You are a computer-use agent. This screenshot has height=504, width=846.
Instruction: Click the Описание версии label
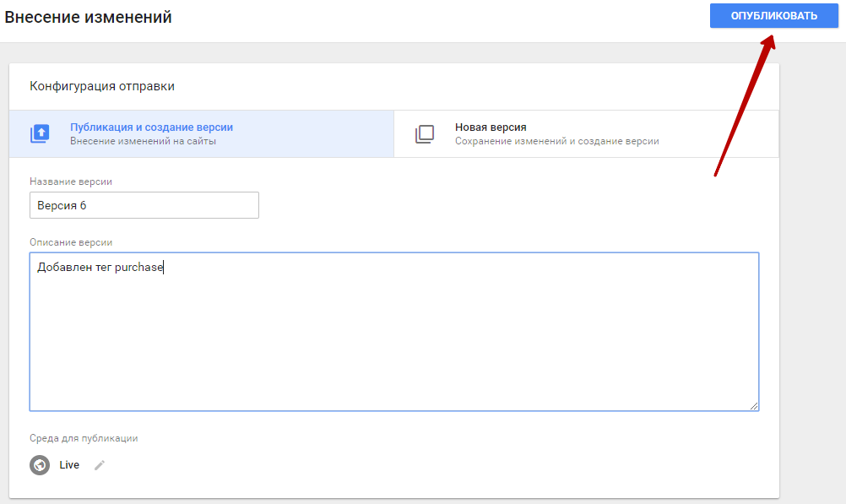pyautogui.click(x=71, y=242)
